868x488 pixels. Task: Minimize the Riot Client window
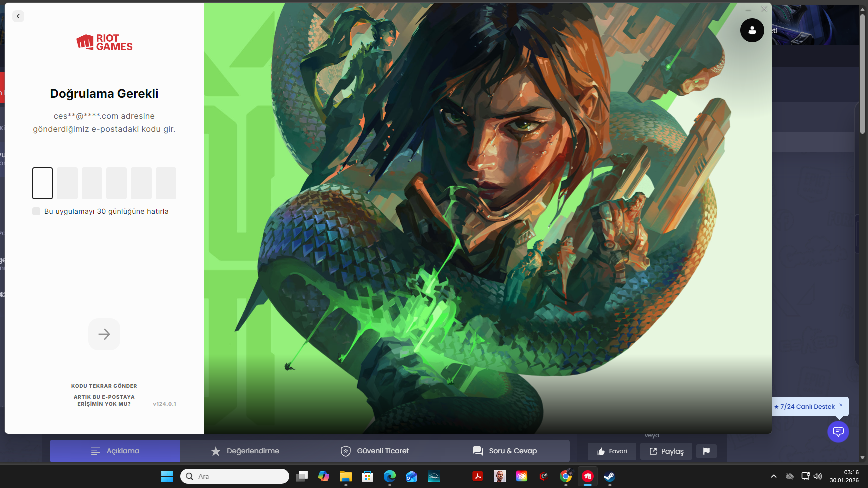click(748, 9)
